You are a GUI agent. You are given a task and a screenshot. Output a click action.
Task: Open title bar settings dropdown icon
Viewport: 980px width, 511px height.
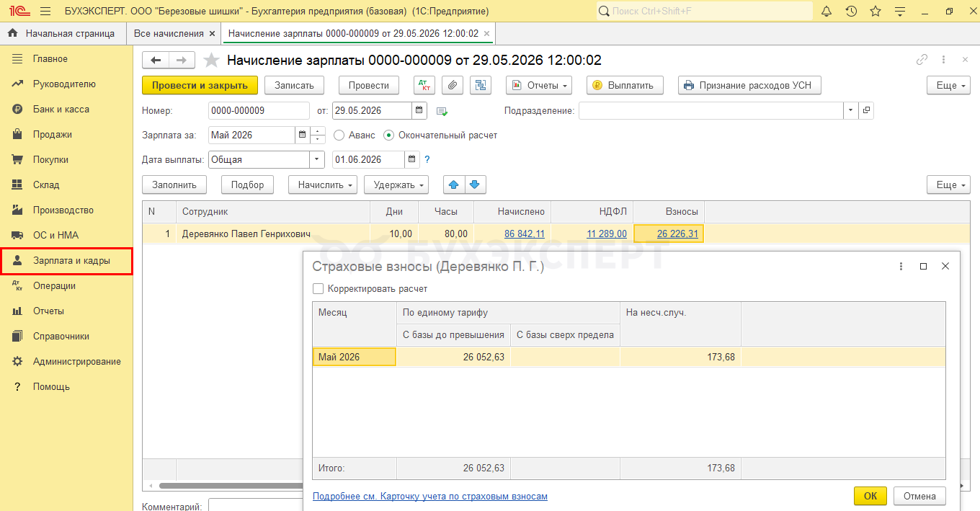coord(899,12)
